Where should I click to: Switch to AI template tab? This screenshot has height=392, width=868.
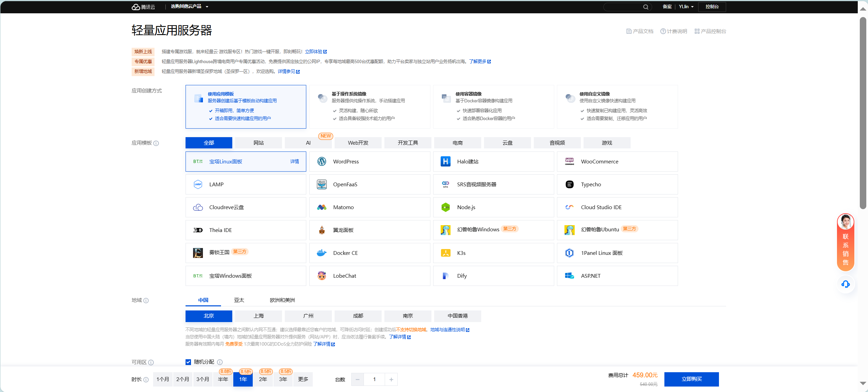pos(308,143)
